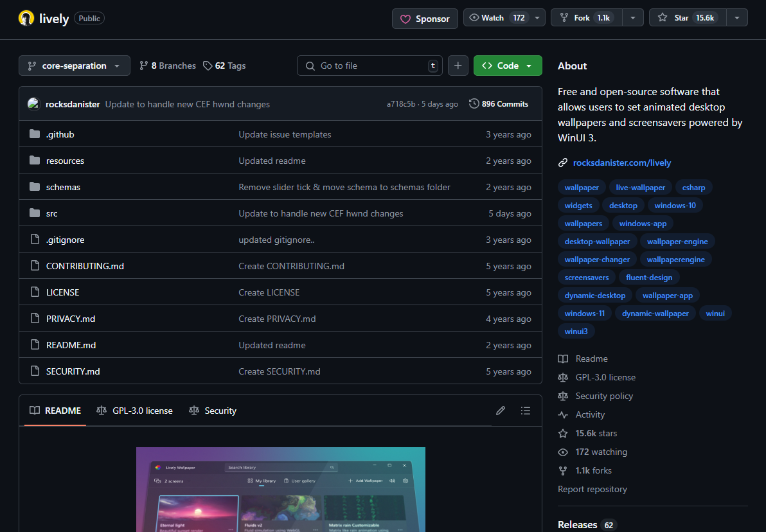Sponsor the project with heart button
This screenshot has width=766, height=532.
point(425,19)
